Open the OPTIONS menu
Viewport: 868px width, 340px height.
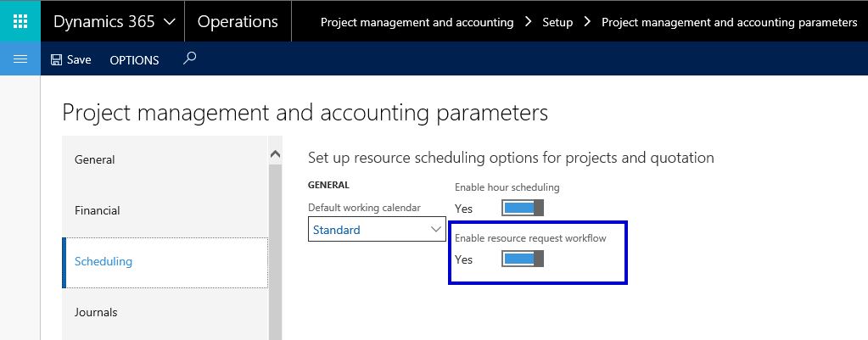(134, 60)
